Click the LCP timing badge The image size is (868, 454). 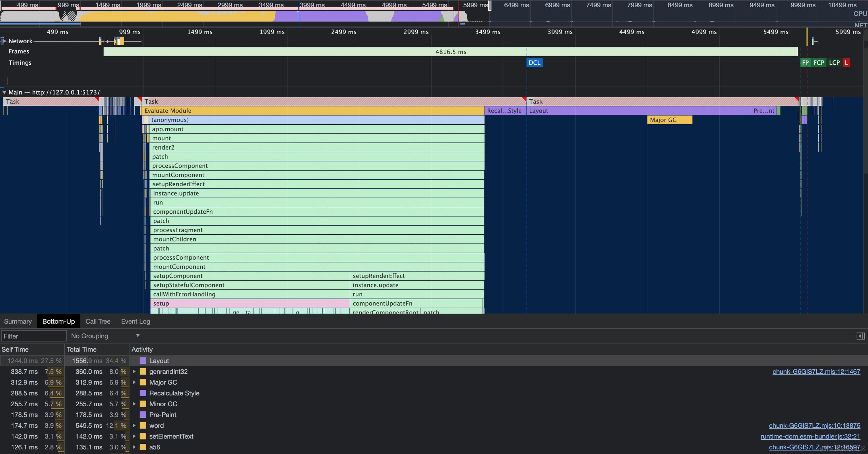click(x=834, y=63)
